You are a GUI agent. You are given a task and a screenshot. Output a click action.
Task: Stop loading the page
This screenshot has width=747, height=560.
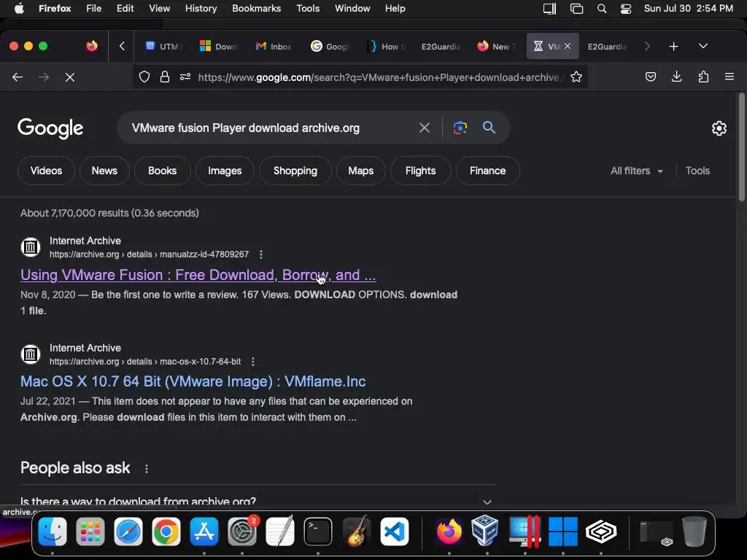click(x=70, y=77)
